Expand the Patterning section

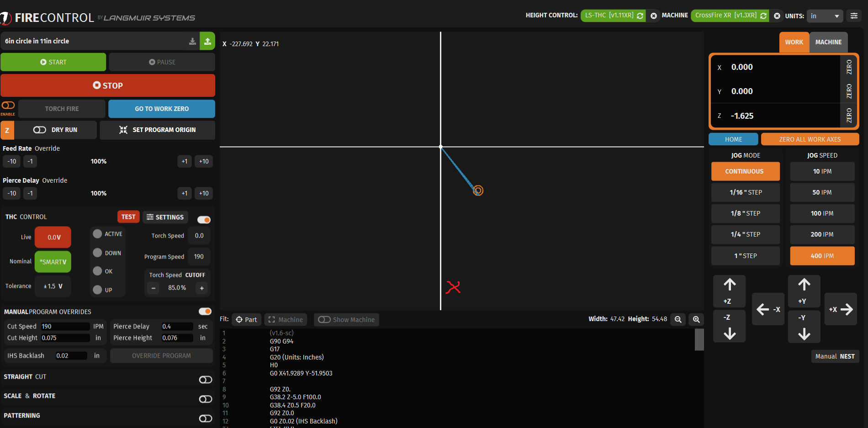click(205, 418)
